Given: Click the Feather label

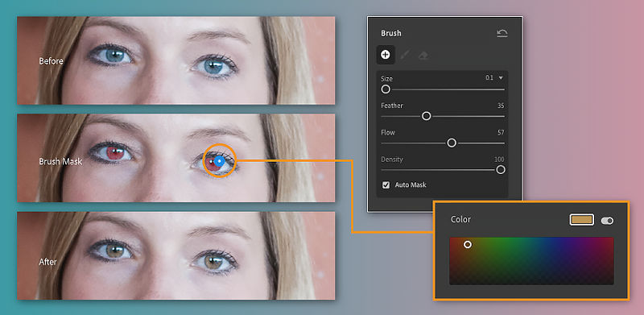Looking at the screenshot, I should [x=392, y=106].
